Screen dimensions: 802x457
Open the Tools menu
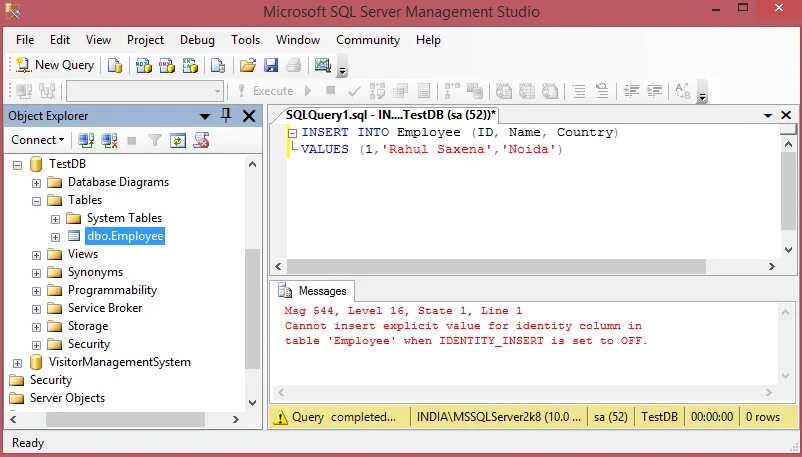coord(246,40)
